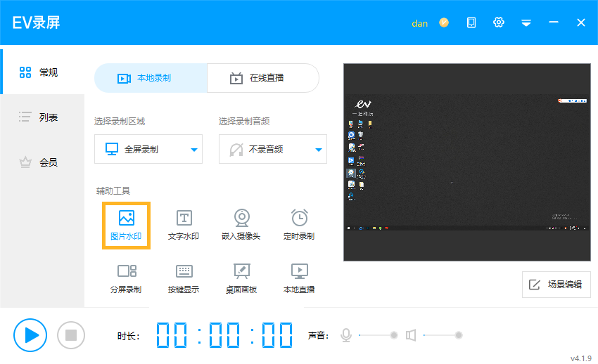Click the speaker icon in sound controls
This screenshot has height=364, width=598.
point(411,335)
